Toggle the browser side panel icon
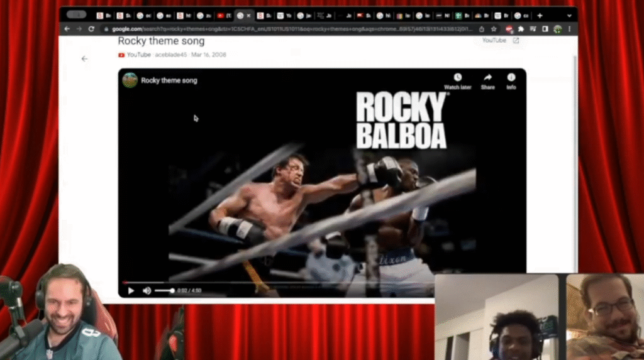Viewport: 644px width, 360px height. coord(545,29)
